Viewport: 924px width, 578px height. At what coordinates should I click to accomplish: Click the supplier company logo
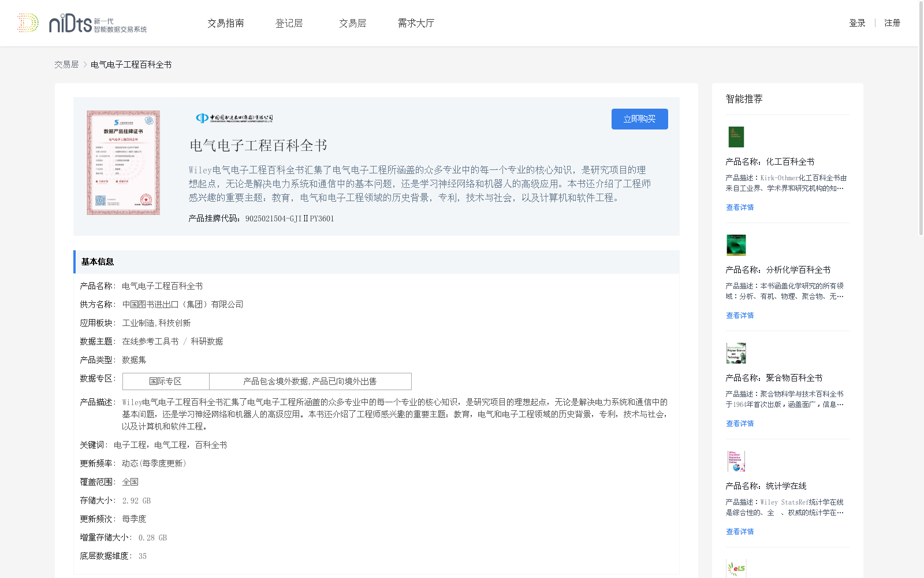point(234,118)
